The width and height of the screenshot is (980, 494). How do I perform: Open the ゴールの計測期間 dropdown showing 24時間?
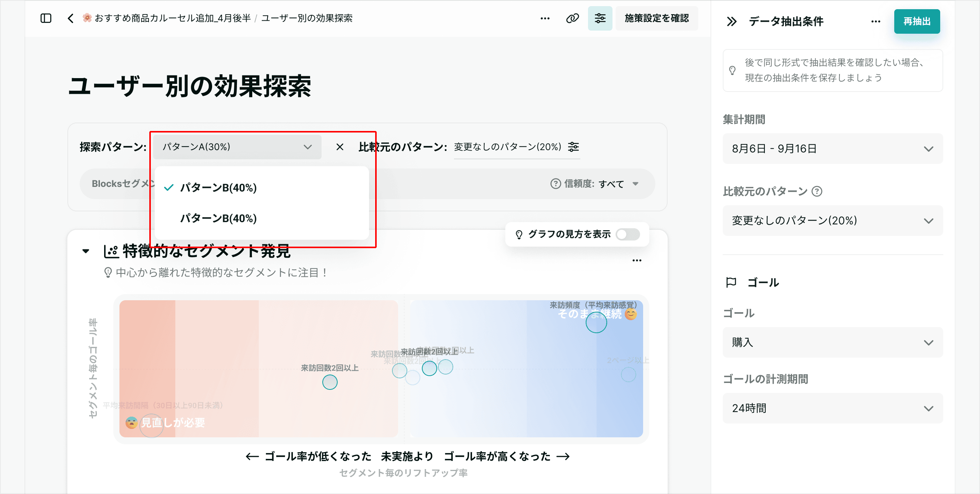point(833,408)
